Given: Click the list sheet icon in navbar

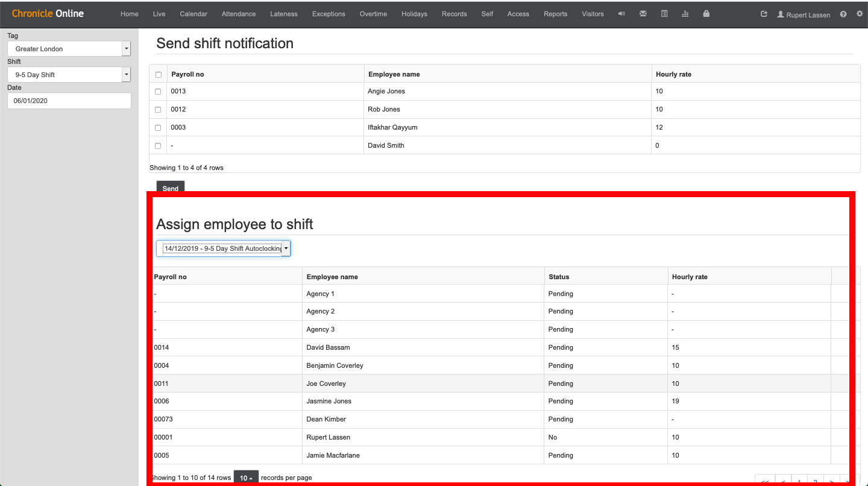Looking at the screenshot, I should click(664, 14).
